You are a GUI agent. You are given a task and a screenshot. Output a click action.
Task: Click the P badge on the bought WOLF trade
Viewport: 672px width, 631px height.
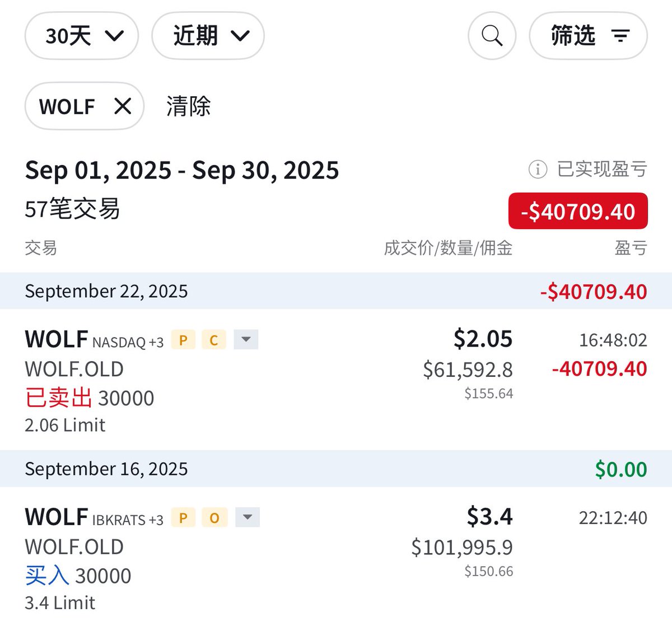(x=183, y=518)
